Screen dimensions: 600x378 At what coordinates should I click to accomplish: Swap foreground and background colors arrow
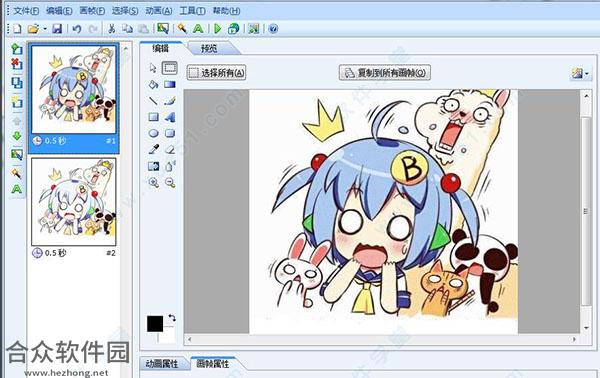click(x=172, y=318)
